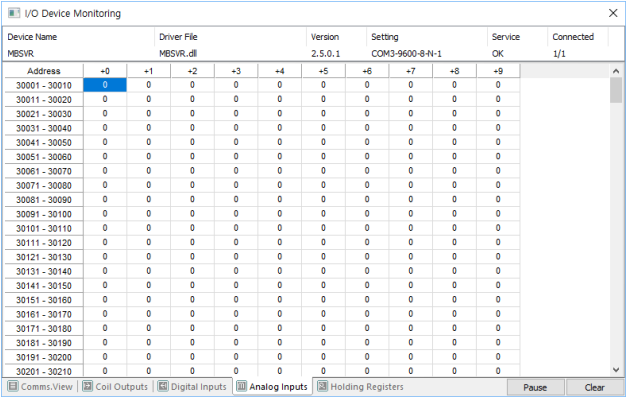Image resolution: width=627 pixels, height=398 pixels.
Task: Select the 30041 - 30050 address row
Action: (44, 142)
